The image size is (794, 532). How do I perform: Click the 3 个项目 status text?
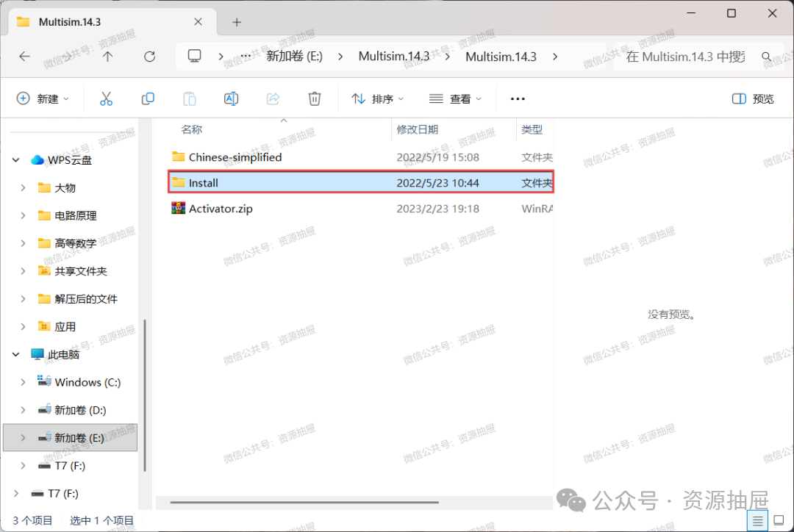32,520
